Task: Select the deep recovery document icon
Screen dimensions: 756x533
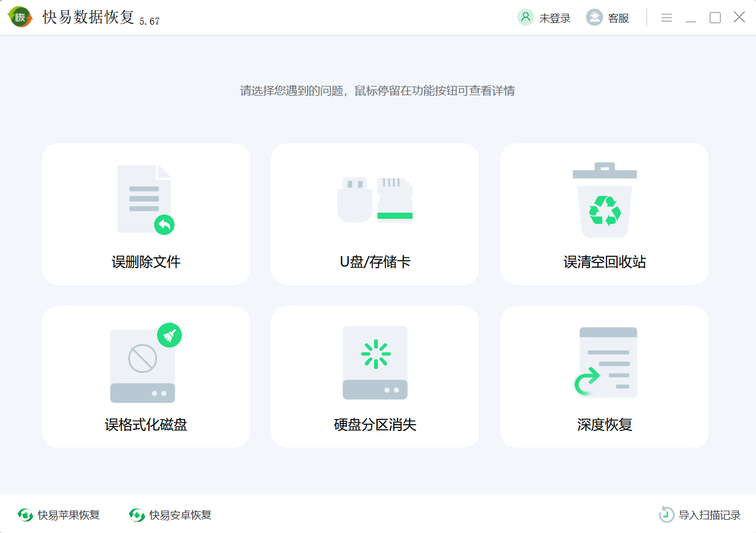Action: tap(605, 362)
